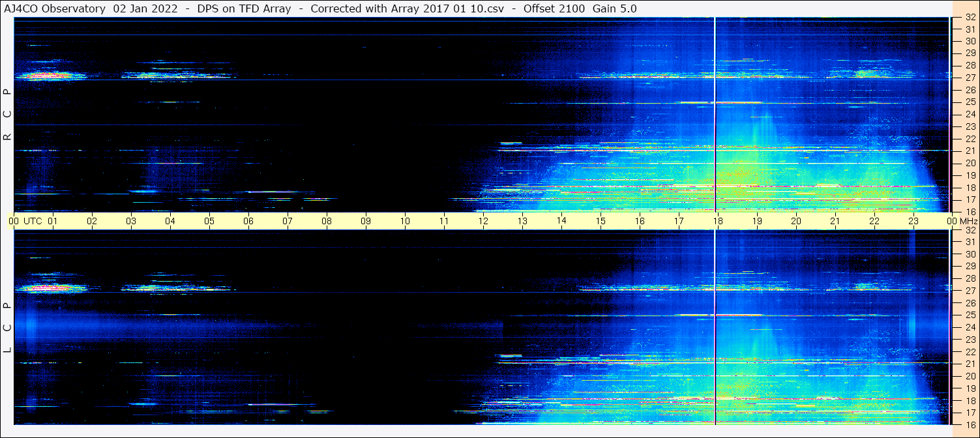
Task: Select the 'Offset 2100' header value
Action: (x=554, y=8)
